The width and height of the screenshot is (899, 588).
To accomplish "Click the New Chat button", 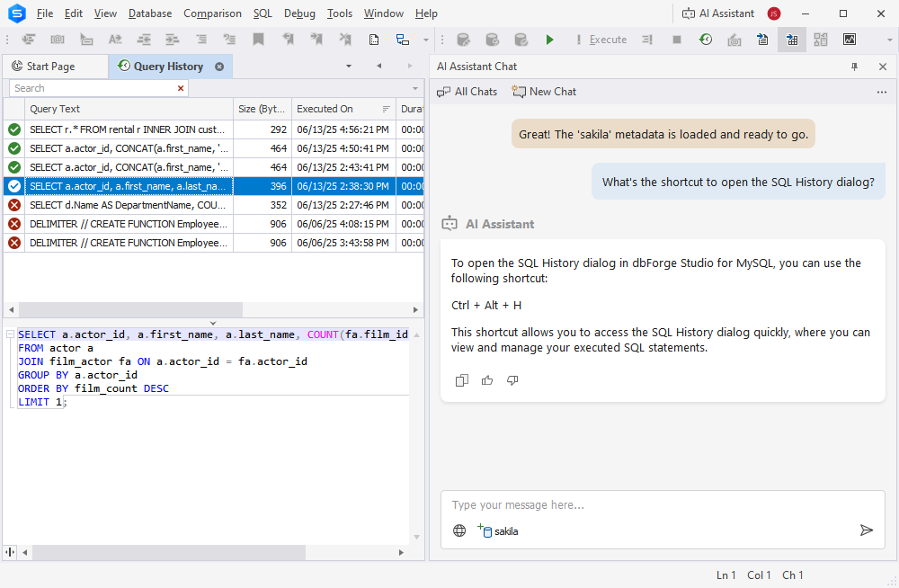I will tap(544, 92).
